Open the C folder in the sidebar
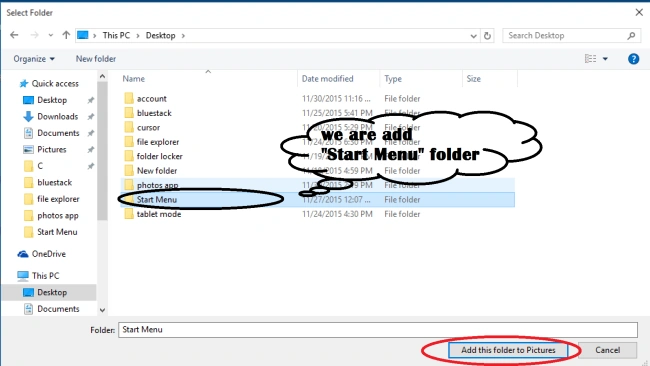 [40, 166]
